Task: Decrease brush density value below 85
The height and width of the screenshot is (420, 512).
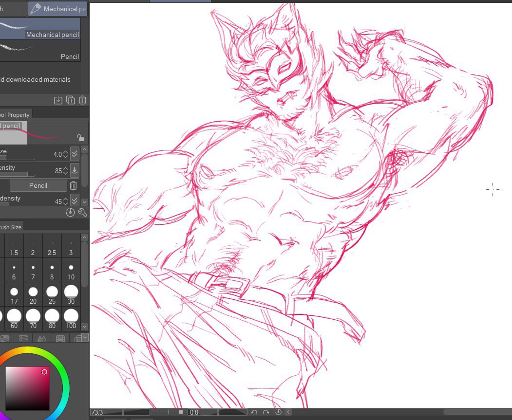Action: [66, 173]
